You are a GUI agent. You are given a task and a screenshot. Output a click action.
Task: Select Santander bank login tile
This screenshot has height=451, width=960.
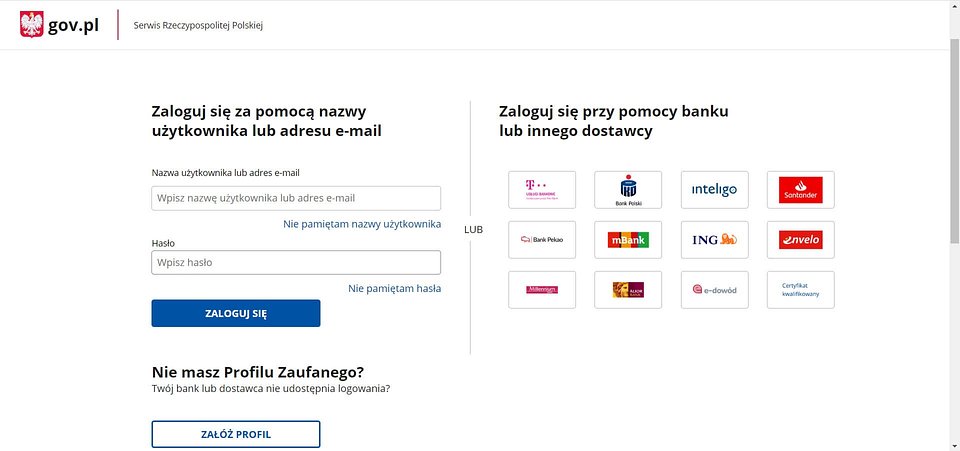click(801, 190)
